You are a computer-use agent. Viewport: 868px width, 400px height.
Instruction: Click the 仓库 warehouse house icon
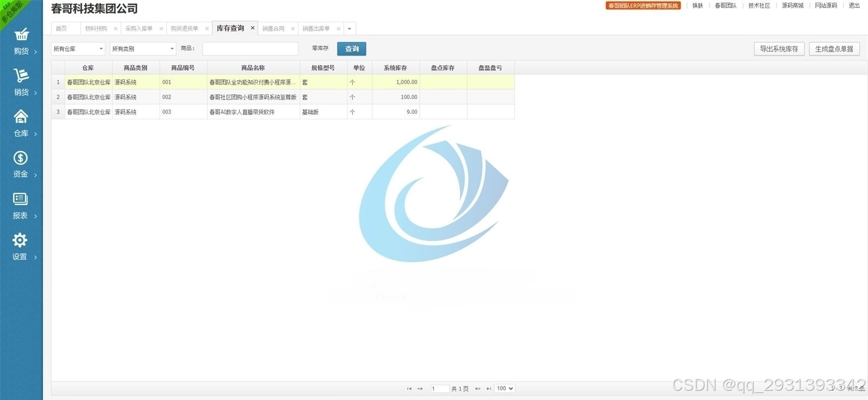click(21, 117)
